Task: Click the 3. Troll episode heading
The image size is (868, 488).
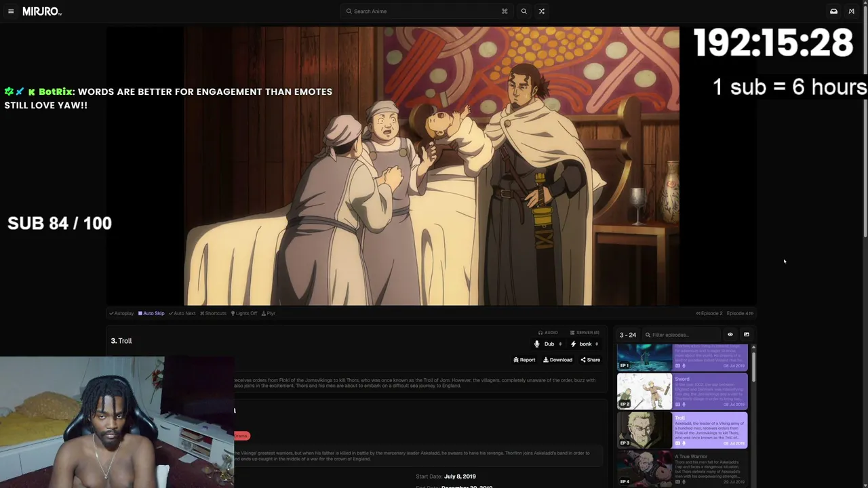Action: [x=121, y=341]
